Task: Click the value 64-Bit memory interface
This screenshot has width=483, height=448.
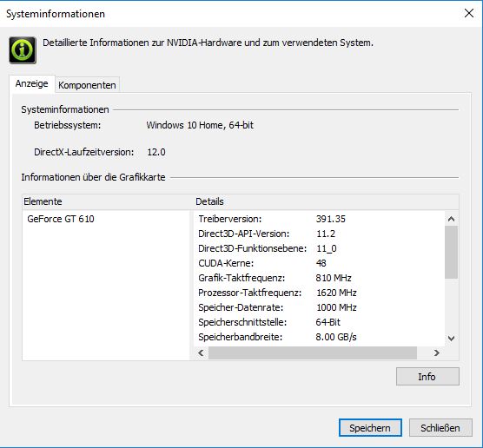Action: click(x=328, y=322)
